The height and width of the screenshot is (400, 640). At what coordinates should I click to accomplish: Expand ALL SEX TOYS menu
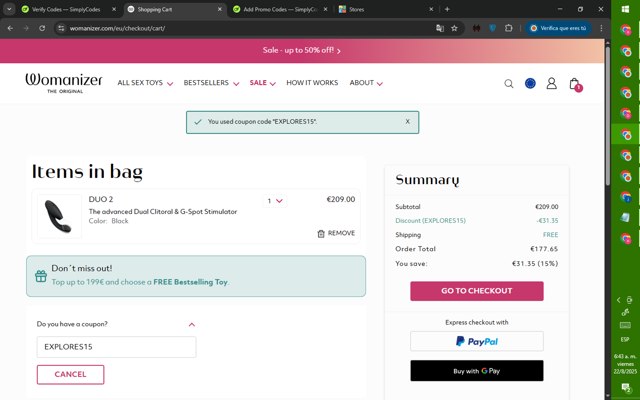pyautogui.click(x=145, y=83)
